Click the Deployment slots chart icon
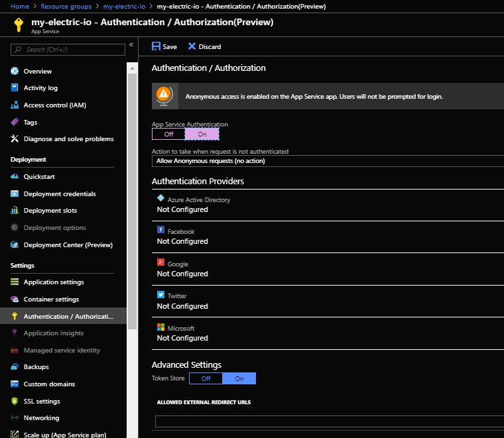This screenshot has width=504, height=438. (x=15, y=210)
